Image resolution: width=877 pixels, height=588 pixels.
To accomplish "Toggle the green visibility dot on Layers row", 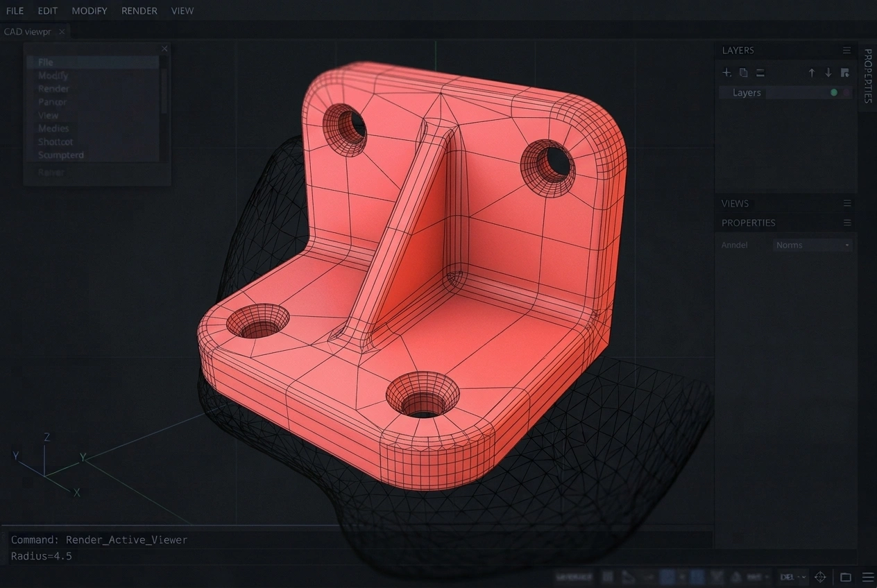I will 834,92.
